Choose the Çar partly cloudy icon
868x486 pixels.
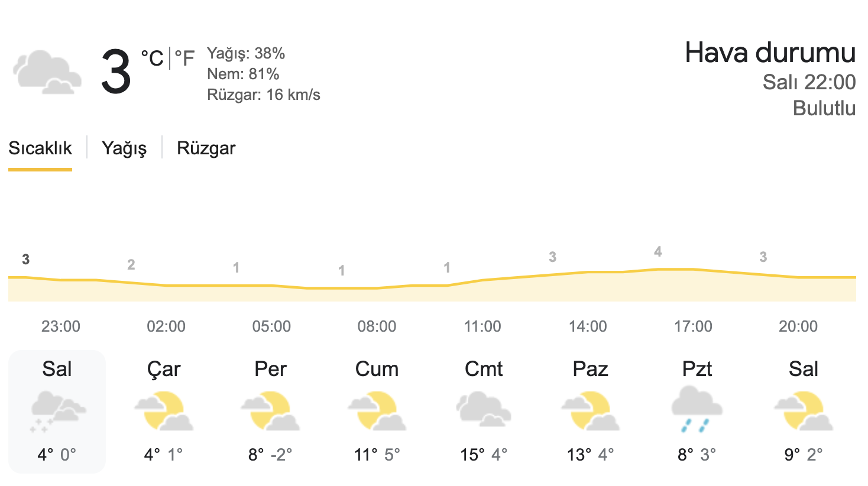click(164, 411)
